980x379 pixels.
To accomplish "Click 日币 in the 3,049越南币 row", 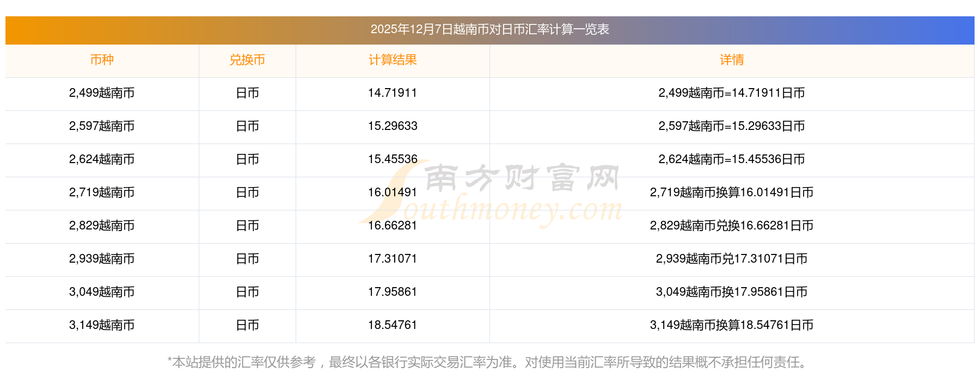I will click(247, 292).
